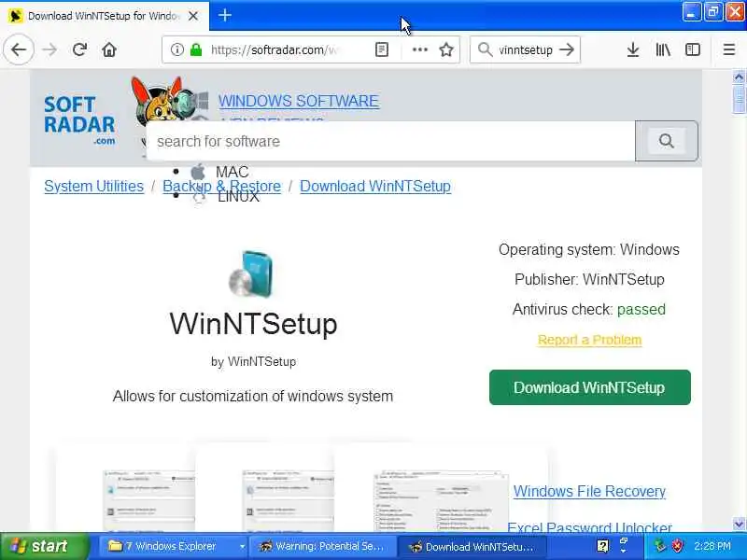747x560 pixels.
Task: Click the WinNTSetup program icon
Action: pyautogui.click(x=252, y=273)
